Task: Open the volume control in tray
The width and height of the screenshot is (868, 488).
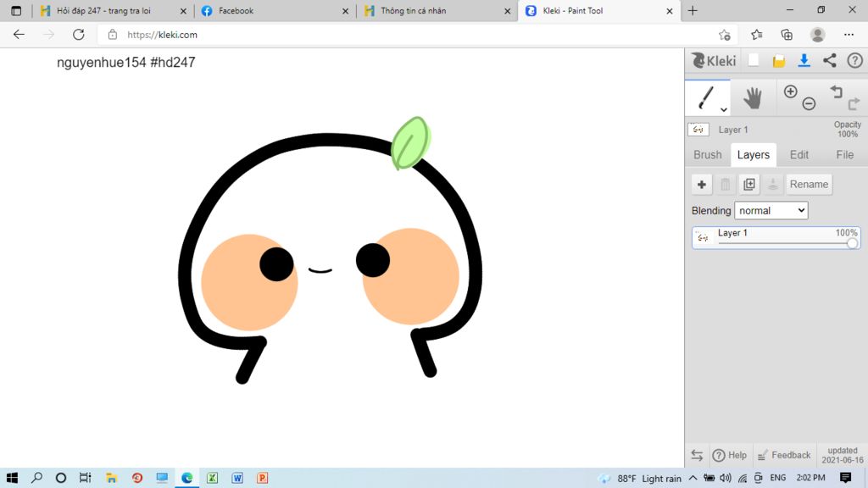Action: 726,478
